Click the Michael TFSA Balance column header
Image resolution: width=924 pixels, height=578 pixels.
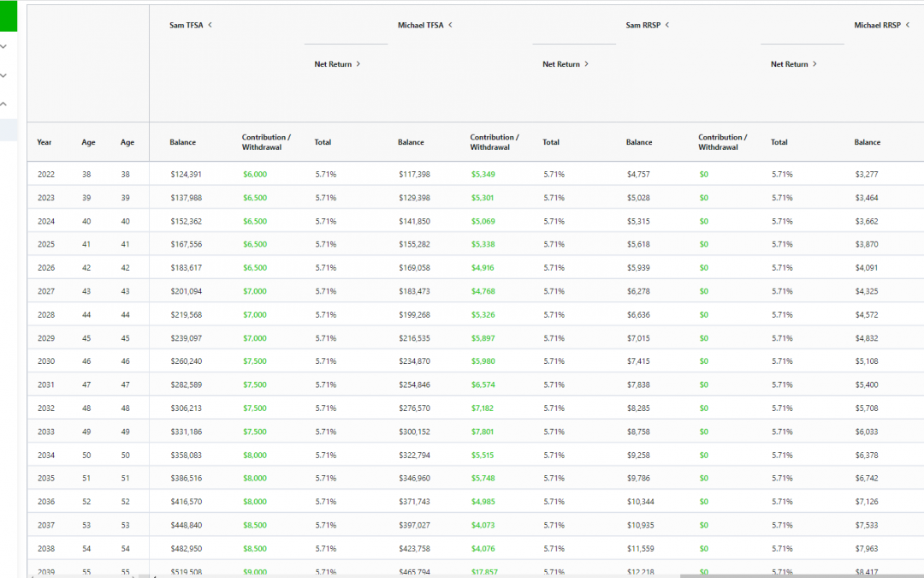(411, 142)
